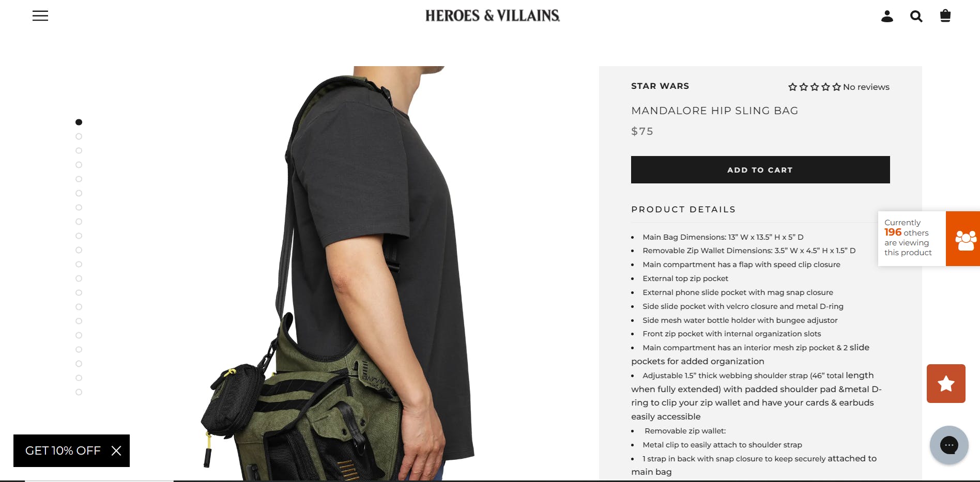980x482 pixels.
Task: Dismiss the GET 10% OFF banner
Action: click(x=116, y=450)
